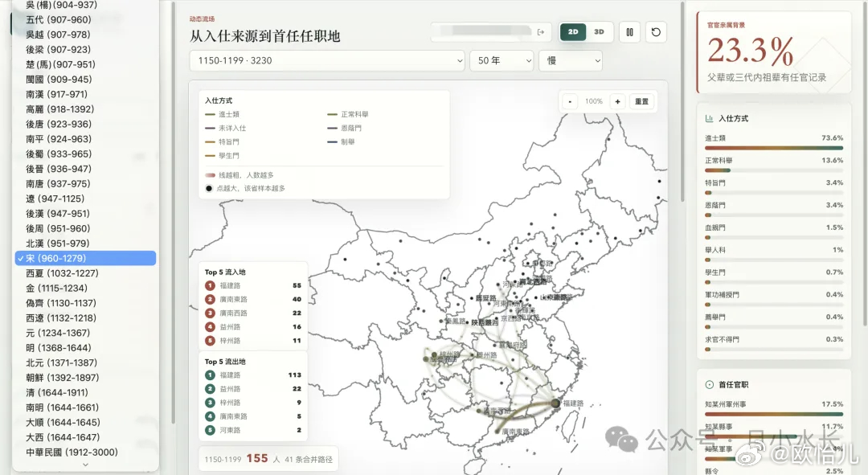The height and width of the screenshot is (475, 868).
Task: Click the 梓州路 outflow rank 3 badge
Action: 210,403
